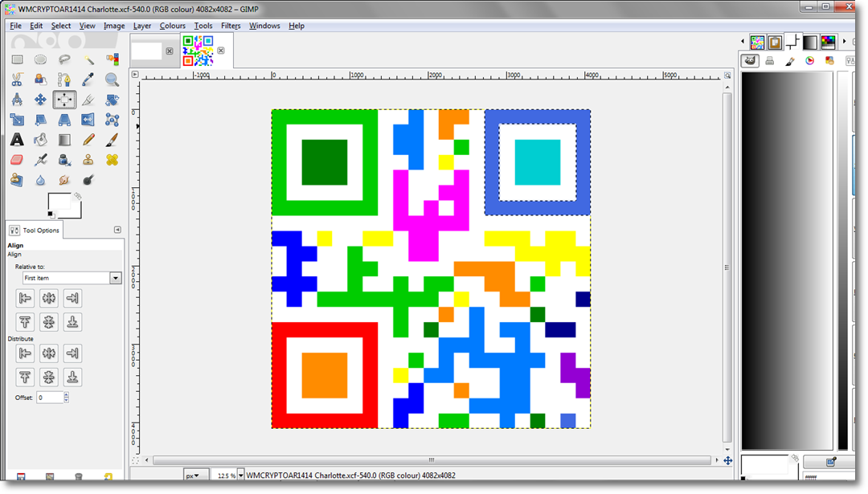Open the ruler-corner image menu arrow
868x494 pixels.
point(134,74)
